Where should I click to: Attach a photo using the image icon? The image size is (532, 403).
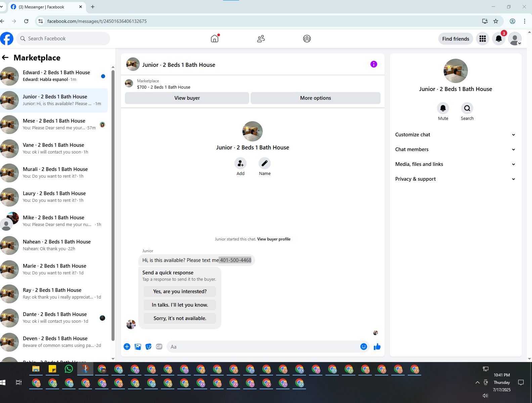(x=138, y=347)
